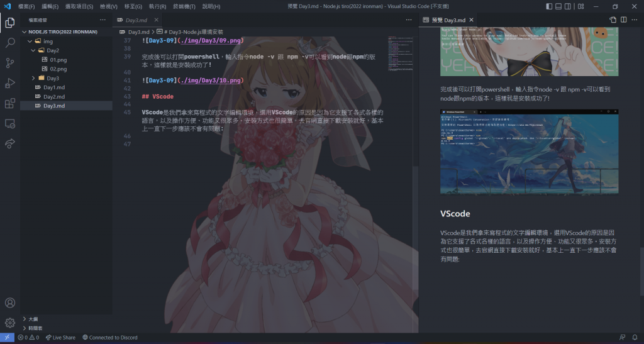Click show source icon in preview pane
Viewport: 644px width, 344px height.
[613, 19]
